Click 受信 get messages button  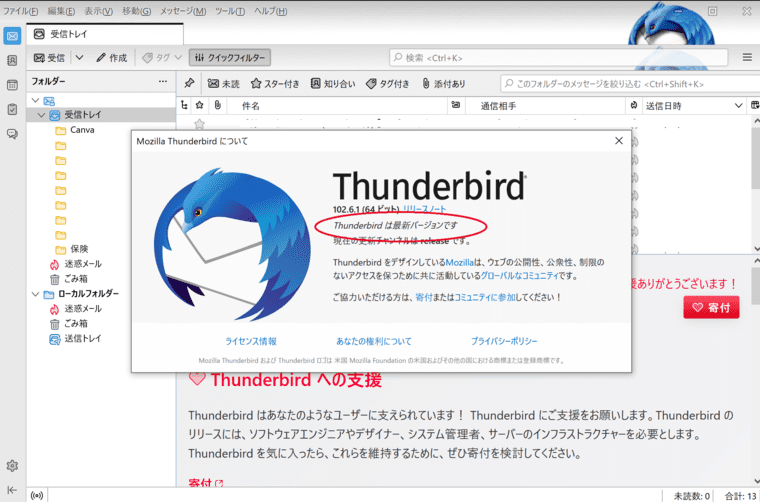pyautogui.click(x=49, y=58)
